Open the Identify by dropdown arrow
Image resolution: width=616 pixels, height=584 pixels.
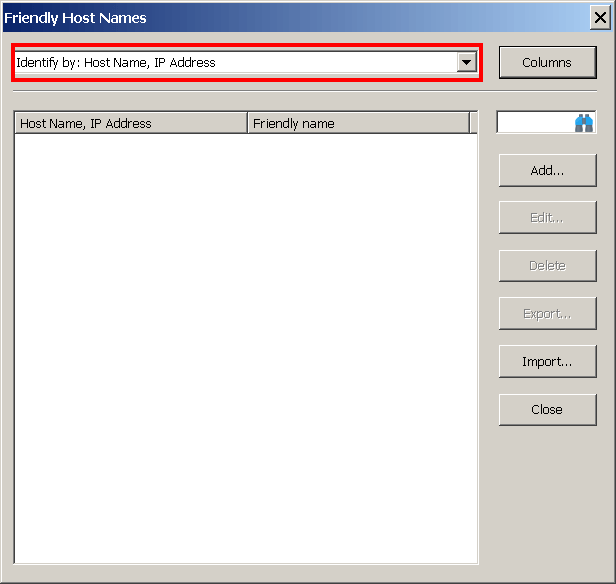click(466, 62)
